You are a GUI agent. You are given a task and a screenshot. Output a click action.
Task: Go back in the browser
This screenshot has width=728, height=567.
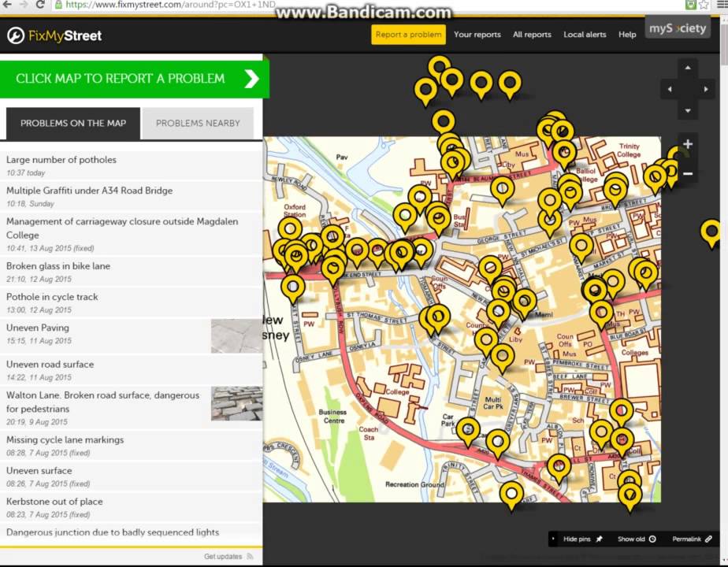point(7,4)
